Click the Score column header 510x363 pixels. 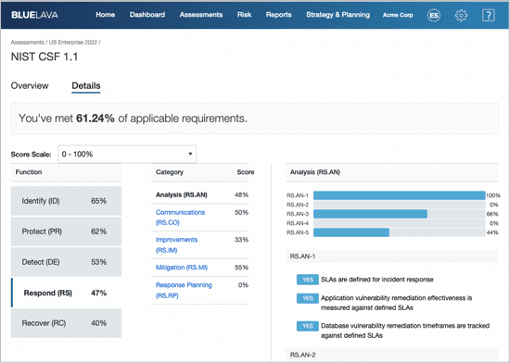245,172
